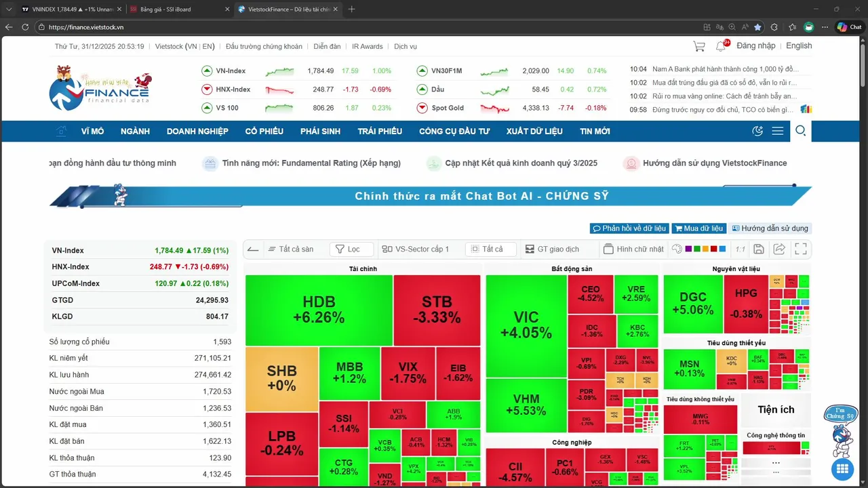868x488 pixels.
Task: Open the color palette icon in heatmap toolbar
Action: [676, 249]
